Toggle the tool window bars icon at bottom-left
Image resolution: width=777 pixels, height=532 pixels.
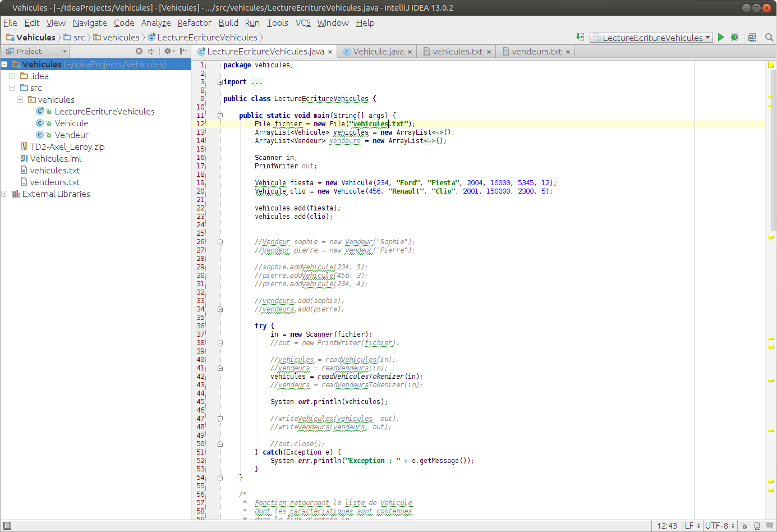click(7, 526)
